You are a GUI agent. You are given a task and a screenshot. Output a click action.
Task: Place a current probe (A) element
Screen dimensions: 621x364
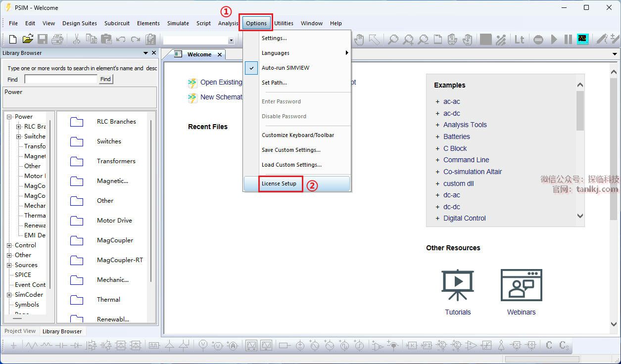232,346
